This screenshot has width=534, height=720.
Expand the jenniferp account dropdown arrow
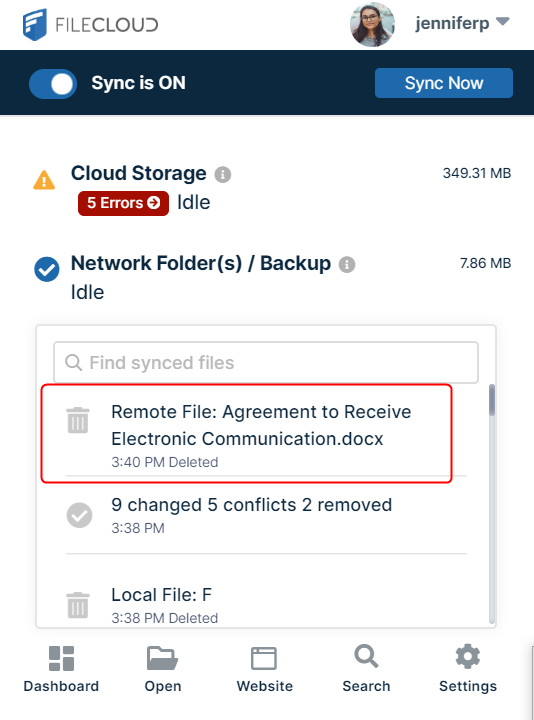point(503,22)
